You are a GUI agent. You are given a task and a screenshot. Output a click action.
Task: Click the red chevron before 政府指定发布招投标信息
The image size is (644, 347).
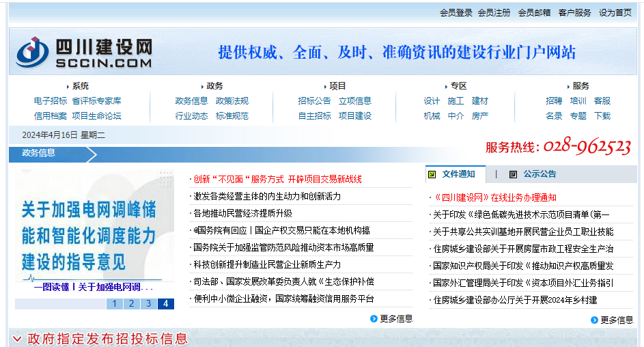point(17,339)
